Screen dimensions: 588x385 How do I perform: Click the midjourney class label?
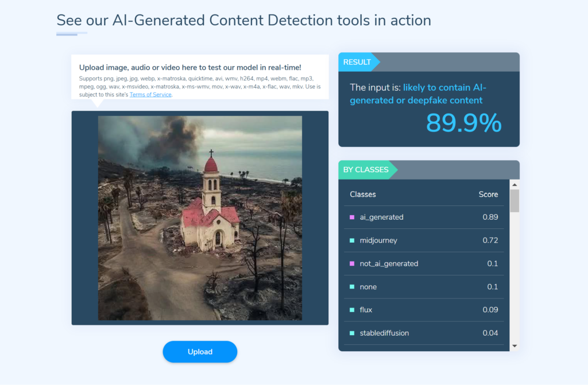(x=378, y=240)
